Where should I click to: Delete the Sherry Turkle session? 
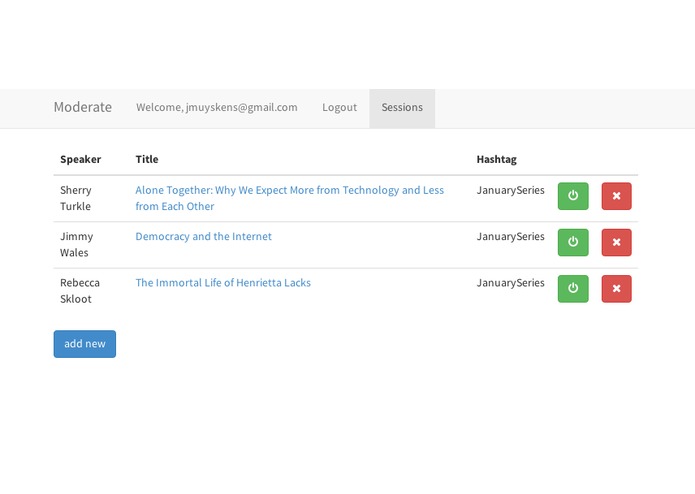[x=616, y=196]
